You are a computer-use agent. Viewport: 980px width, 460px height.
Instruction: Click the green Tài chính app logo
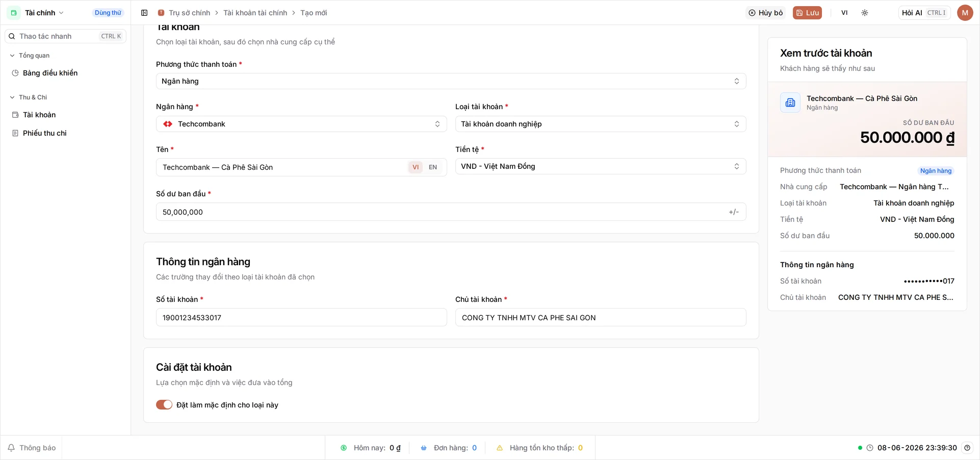coord(14,13)
